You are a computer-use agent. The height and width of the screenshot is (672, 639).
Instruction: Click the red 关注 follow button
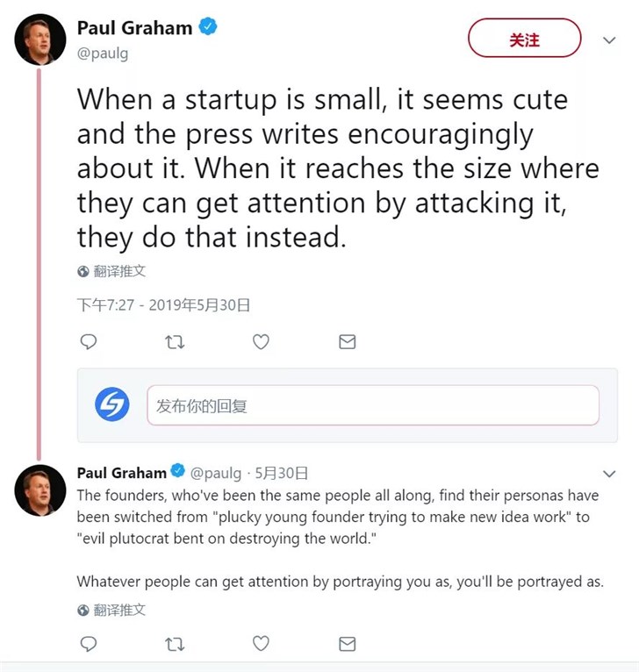(x=524, y=39)
